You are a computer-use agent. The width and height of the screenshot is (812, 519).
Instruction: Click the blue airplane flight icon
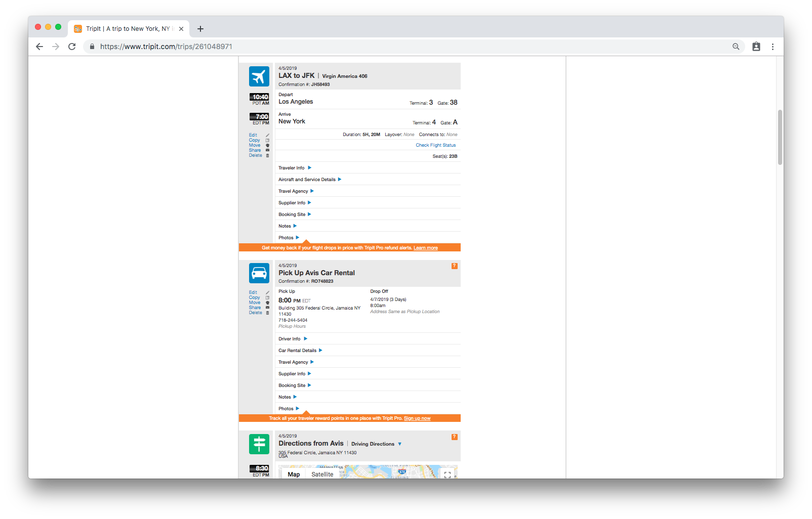(259, 76)
